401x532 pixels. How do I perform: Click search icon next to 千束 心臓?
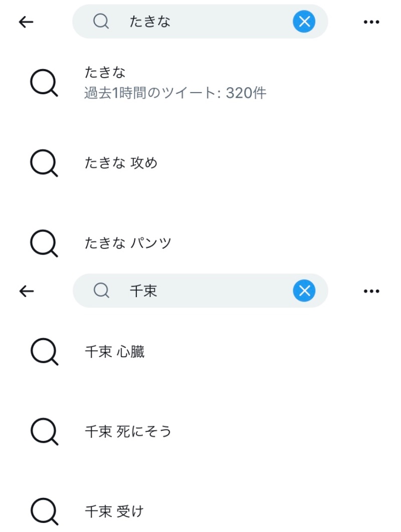tap(44, 352)
